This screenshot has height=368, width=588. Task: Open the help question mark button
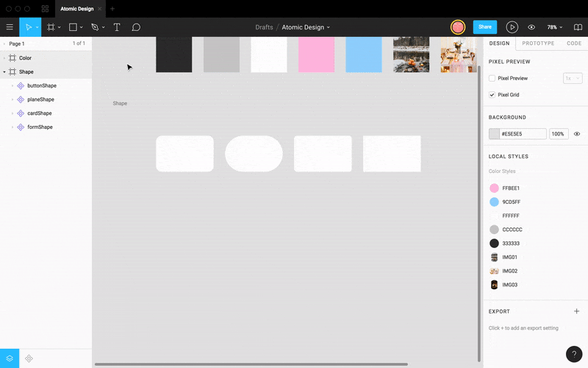tap(574, 354)
